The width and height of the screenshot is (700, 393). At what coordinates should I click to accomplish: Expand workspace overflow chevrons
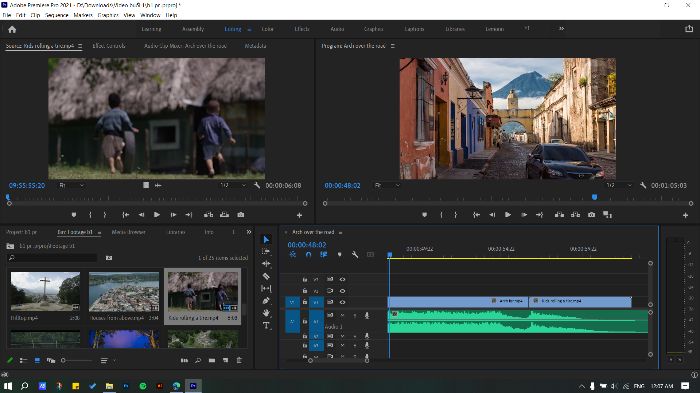coord(562,29)
